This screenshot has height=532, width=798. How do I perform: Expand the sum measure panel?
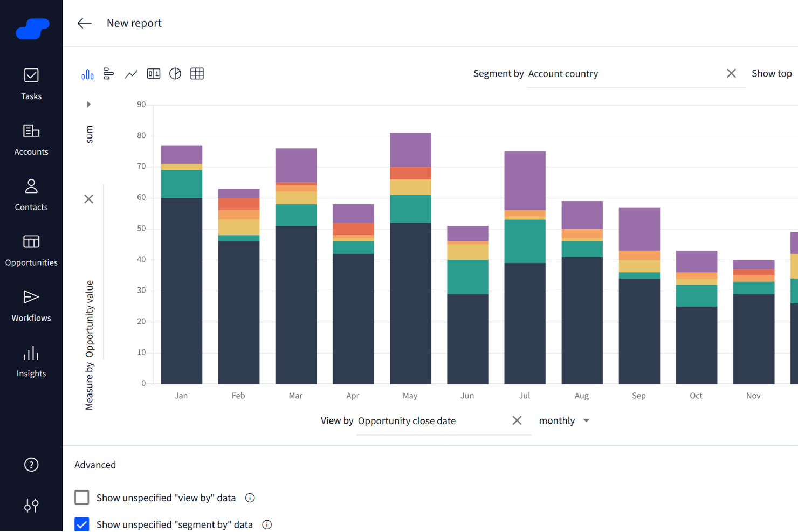click(x=88, y=104)
